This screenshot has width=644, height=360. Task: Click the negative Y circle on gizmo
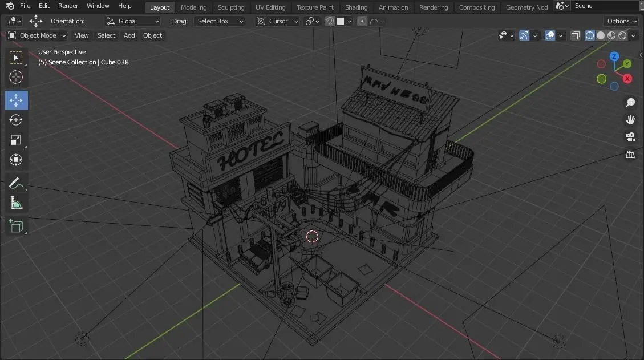click(601, 79)
